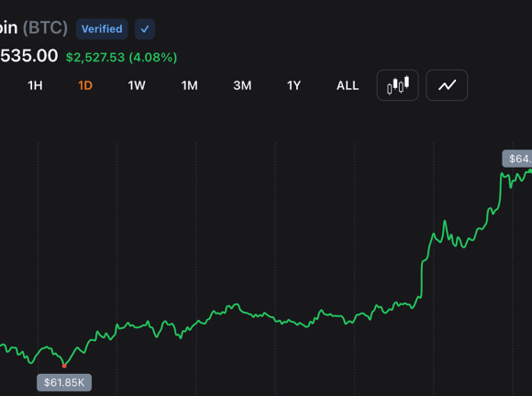
Task: Click the blue checkmark badge icon
Action: pyautogui.click(x=145, y=29)
